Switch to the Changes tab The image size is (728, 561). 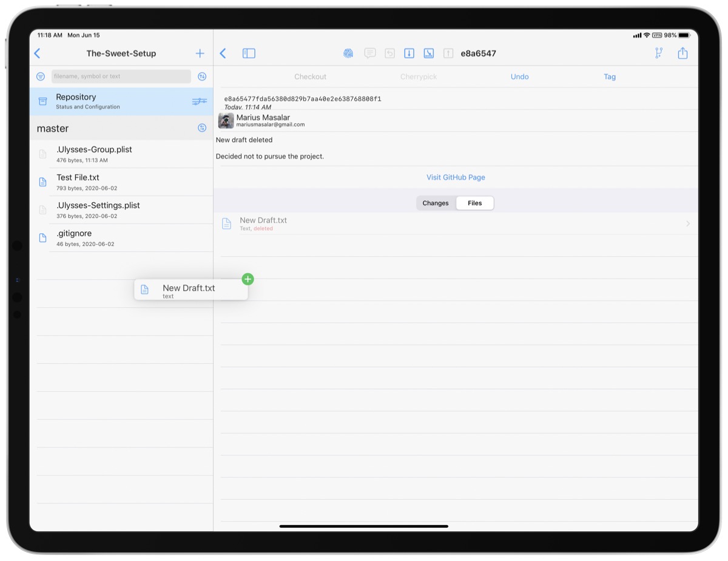pyautogui.click(x=436, y=203)
